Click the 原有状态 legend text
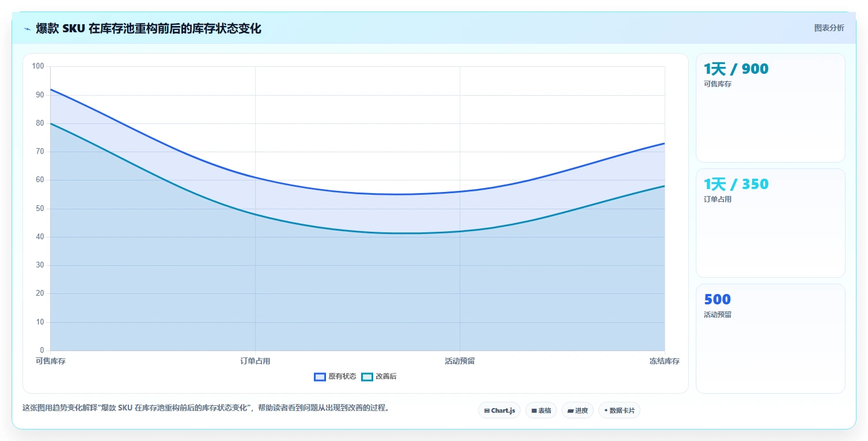The image size is (868, 441). tap(342, 377)
